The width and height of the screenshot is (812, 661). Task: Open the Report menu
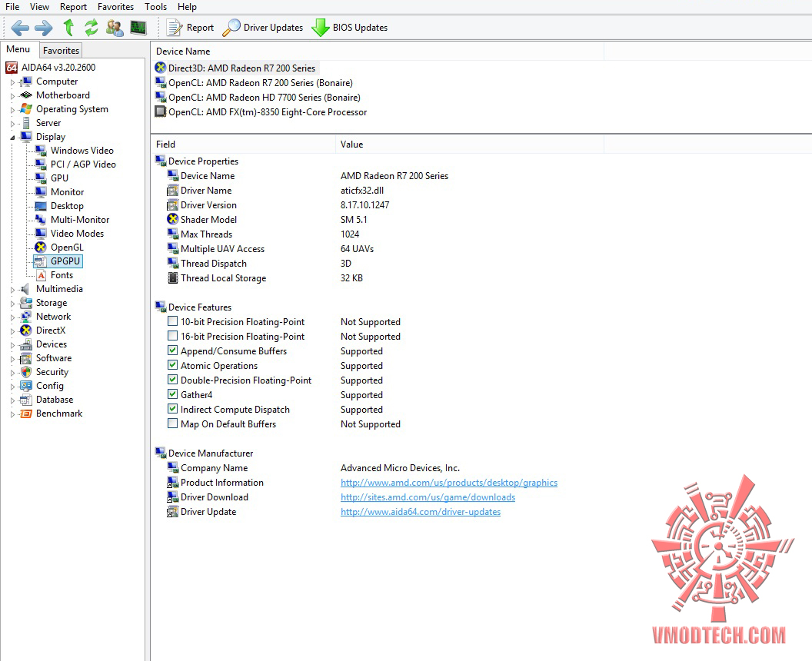pos(73,7)
